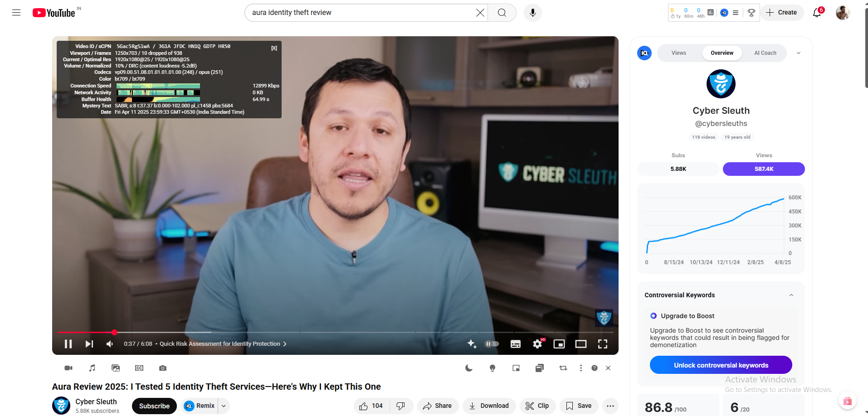This screenshot has width=868, height=416.
Task: Select the Views 587.4K metric pill
Action: point(764,169)
